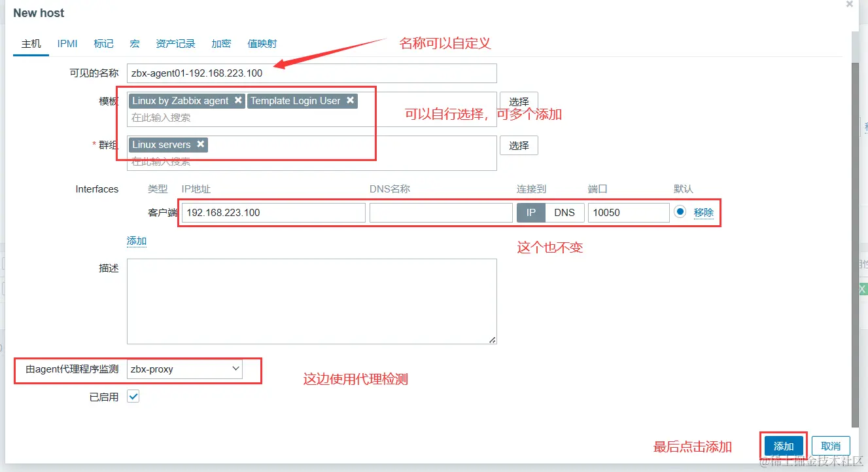Click the IP address field 192.168.223.100
The image size is (868, 472).
(273, 213)
